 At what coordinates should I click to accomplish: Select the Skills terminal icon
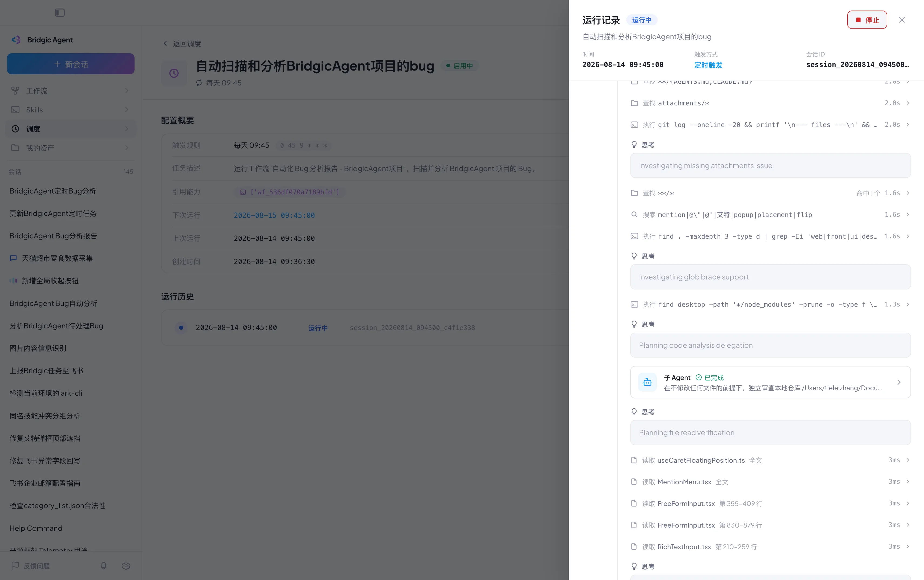[15, 110]
